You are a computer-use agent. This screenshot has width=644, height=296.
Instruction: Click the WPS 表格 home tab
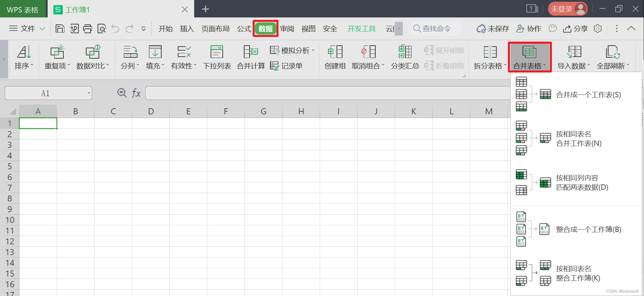click(x=23, y=9)
